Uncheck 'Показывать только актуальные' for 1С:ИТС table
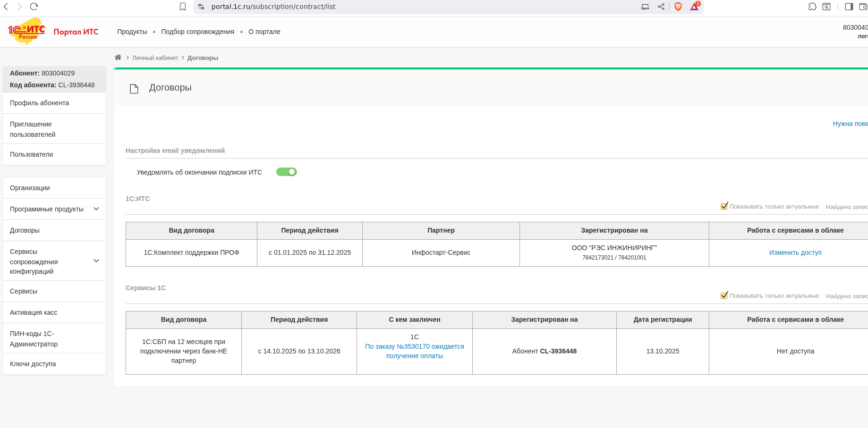Image resolution: width=868 pixels, height=428 pixels. coord(724,206)
